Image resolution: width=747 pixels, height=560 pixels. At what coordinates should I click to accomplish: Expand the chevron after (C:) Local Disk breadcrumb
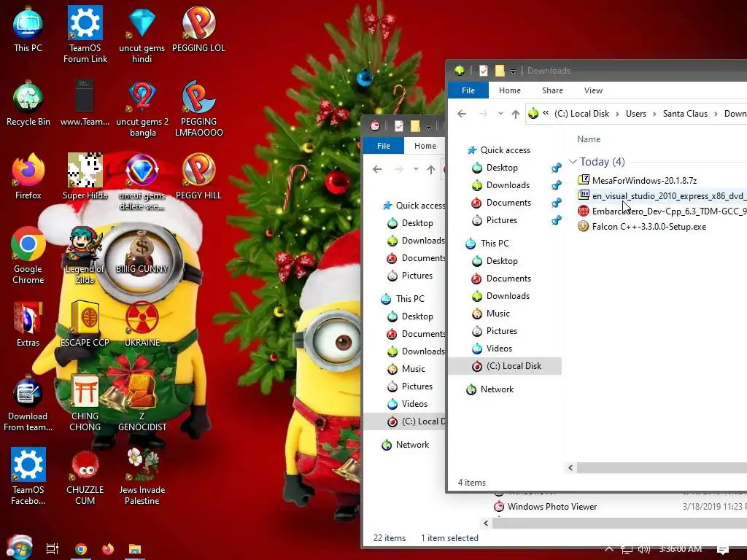(x=617, y=114)
